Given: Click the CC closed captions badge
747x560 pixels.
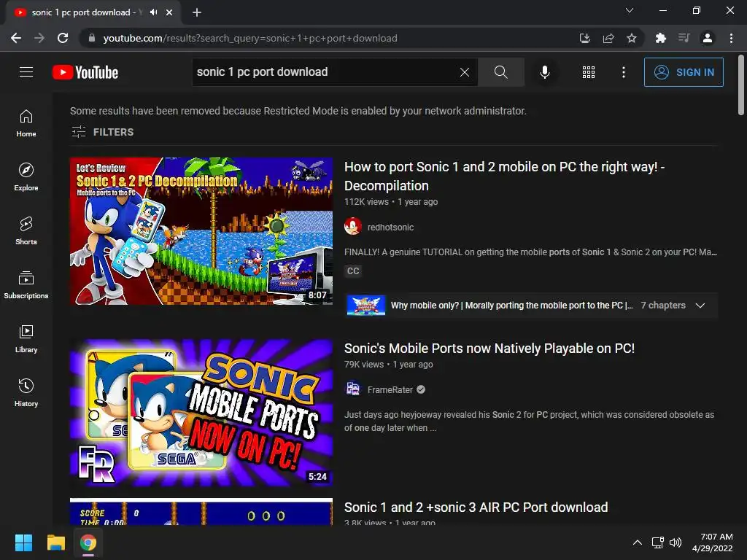Looking at the screenshot, I should coord(353,271).
